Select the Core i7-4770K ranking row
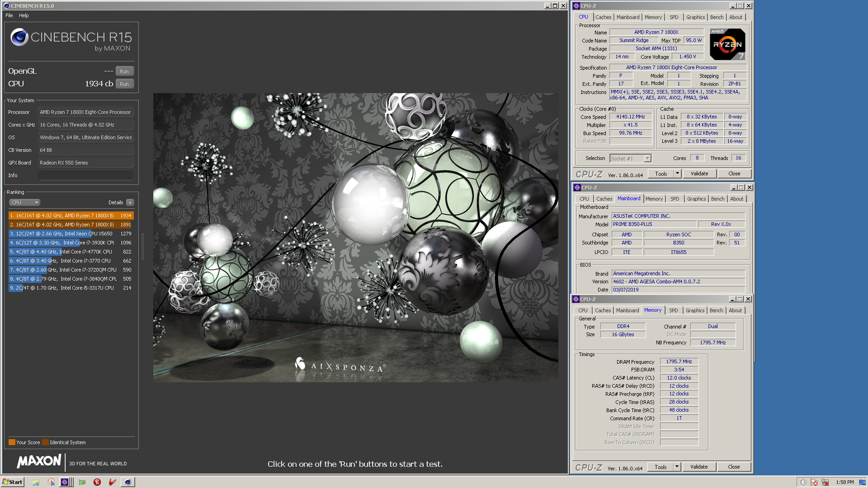This screenshot has height=488, width=868. click(71, 252)
